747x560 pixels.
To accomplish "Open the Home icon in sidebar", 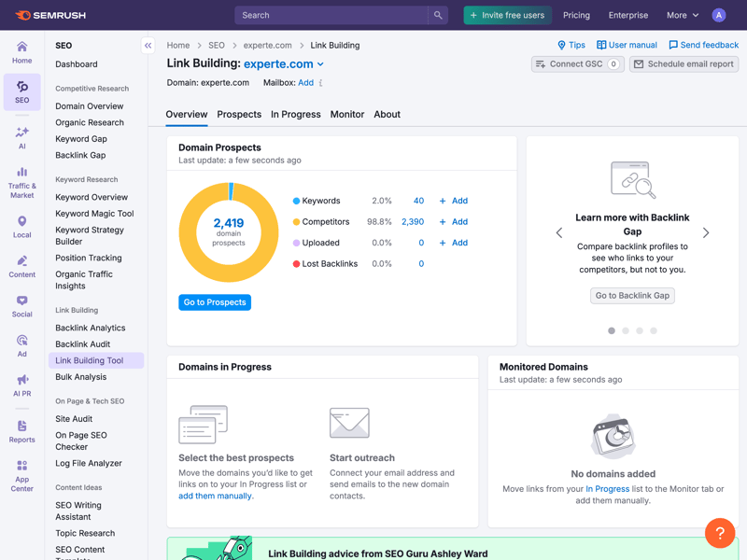I will [21, 51].
